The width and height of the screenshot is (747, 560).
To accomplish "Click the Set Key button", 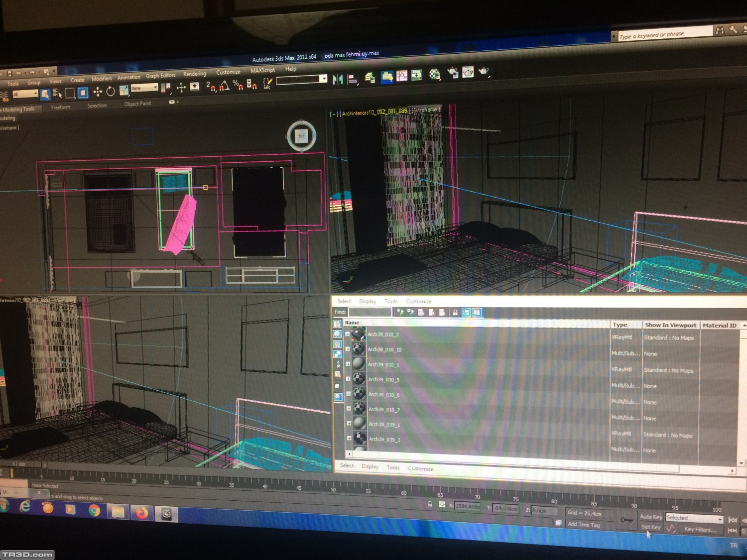I will 650,527.
